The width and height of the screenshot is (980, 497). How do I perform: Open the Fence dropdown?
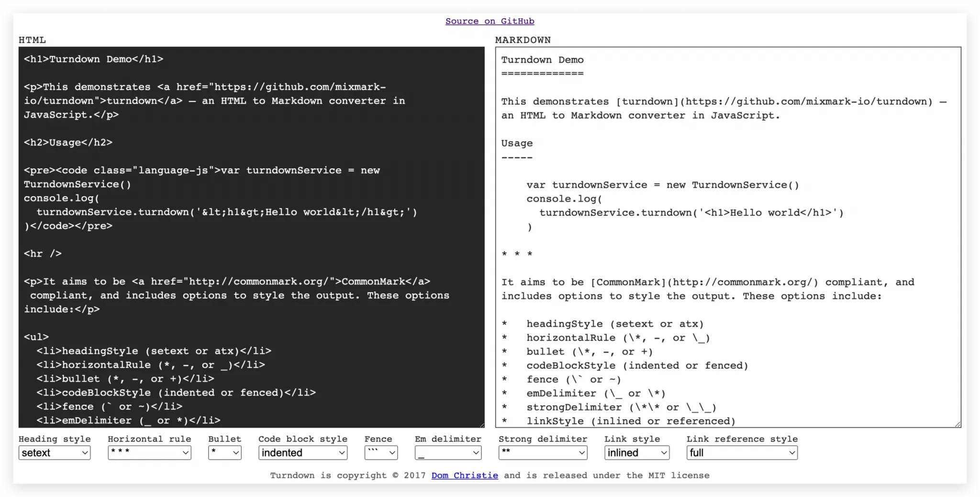[x=381, y=453]
